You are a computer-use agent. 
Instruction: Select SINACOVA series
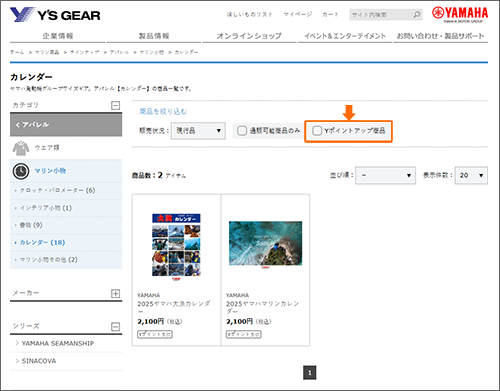pyautogui.click(x=39, y=361)
